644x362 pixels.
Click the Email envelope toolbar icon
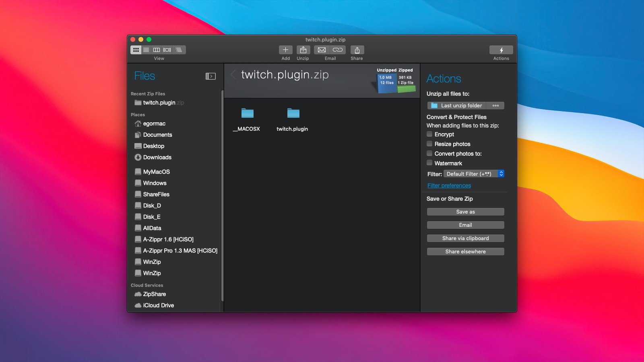click(x=322, y=50)
